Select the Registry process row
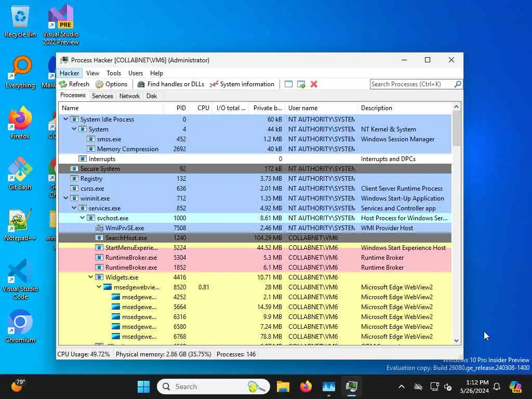 (255, 179)
